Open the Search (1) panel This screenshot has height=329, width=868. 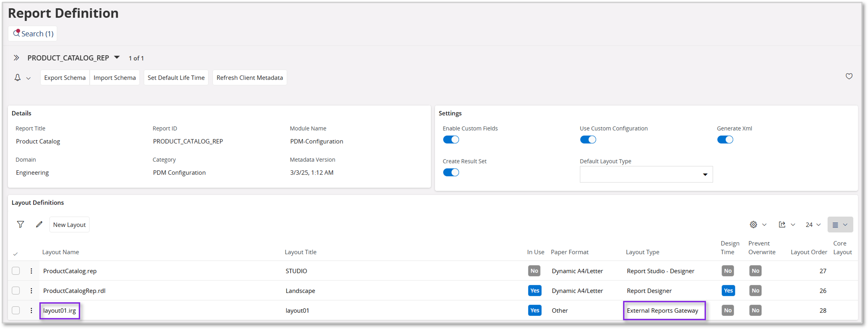click(x=32, y=33)
